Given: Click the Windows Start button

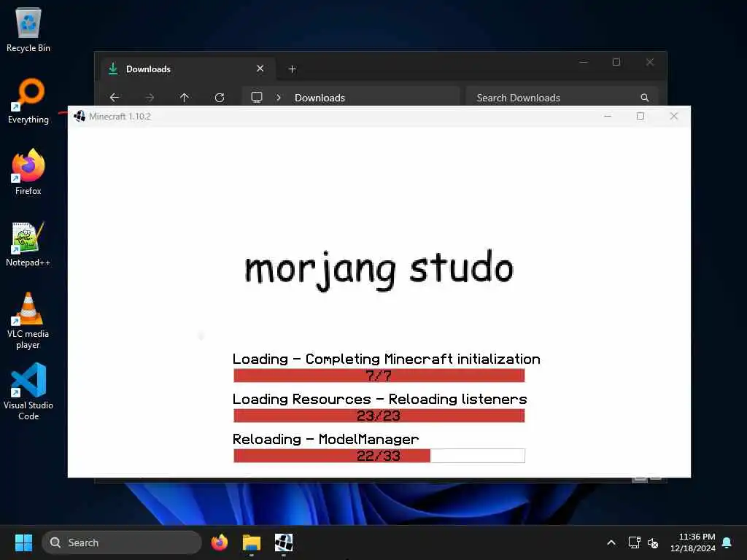Looking at the screenshot, I should pyautogui.click(x=23, y=542).
